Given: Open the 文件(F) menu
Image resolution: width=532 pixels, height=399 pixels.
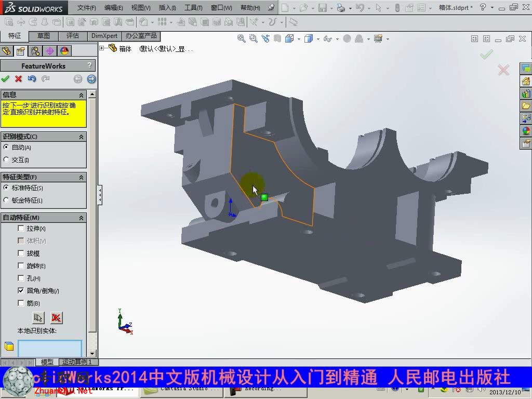Looking at the screenshot, I should 87,8.
